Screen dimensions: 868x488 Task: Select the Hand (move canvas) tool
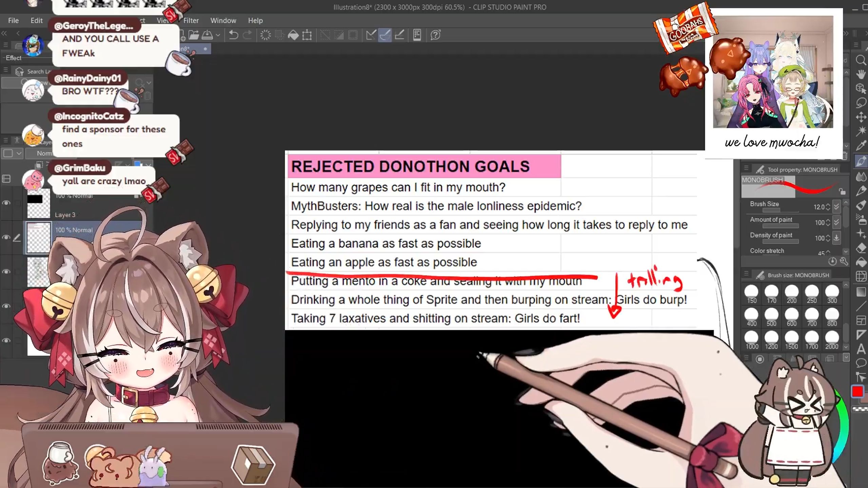click(861, 74)
